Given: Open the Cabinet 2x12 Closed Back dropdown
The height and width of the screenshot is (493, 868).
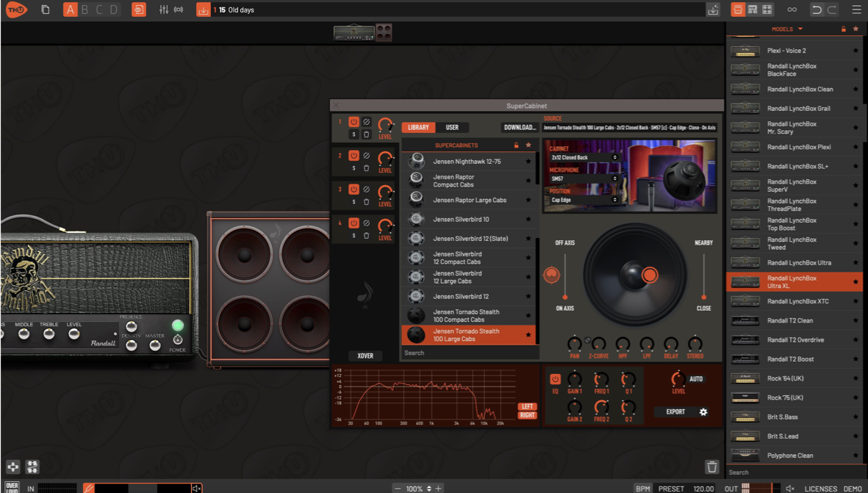Looking at the screenshot, I should pyautogui.click(x=584, y=158).
